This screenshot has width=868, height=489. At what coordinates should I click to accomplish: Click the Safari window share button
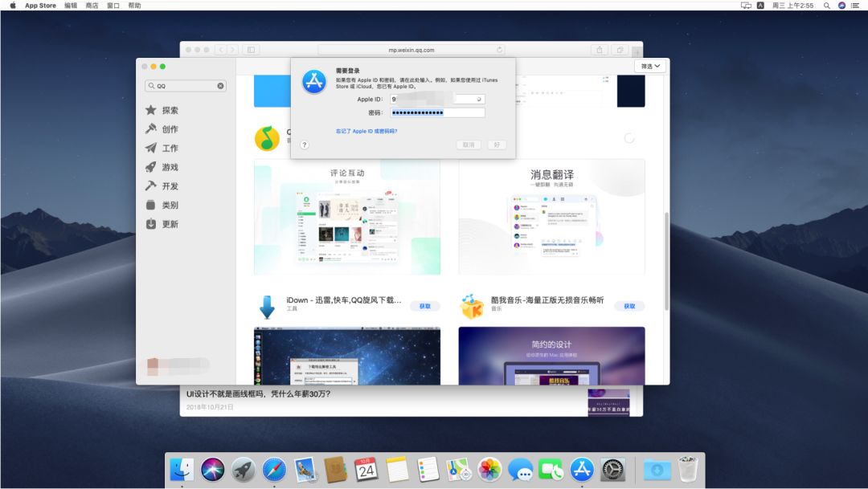click(x=599, y=50)
